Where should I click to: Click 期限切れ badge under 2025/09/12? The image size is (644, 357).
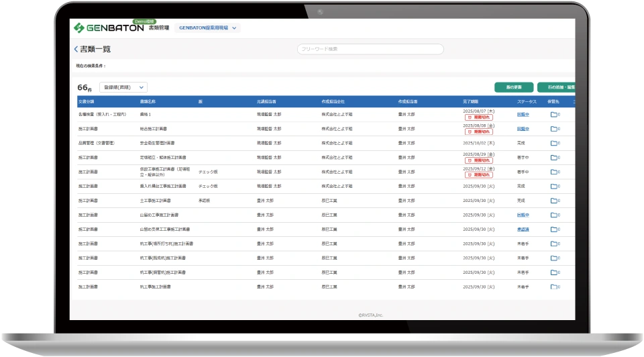(x=479, y=175)
